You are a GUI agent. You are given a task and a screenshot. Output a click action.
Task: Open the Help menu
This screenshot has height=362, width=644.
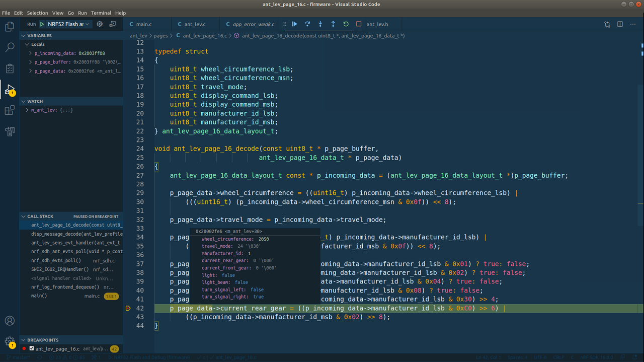[120, 13]
